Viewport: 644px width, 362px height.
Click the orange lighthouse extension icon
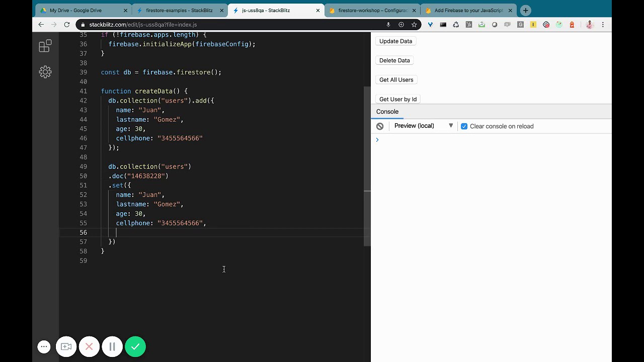click(x=572, y=25)
